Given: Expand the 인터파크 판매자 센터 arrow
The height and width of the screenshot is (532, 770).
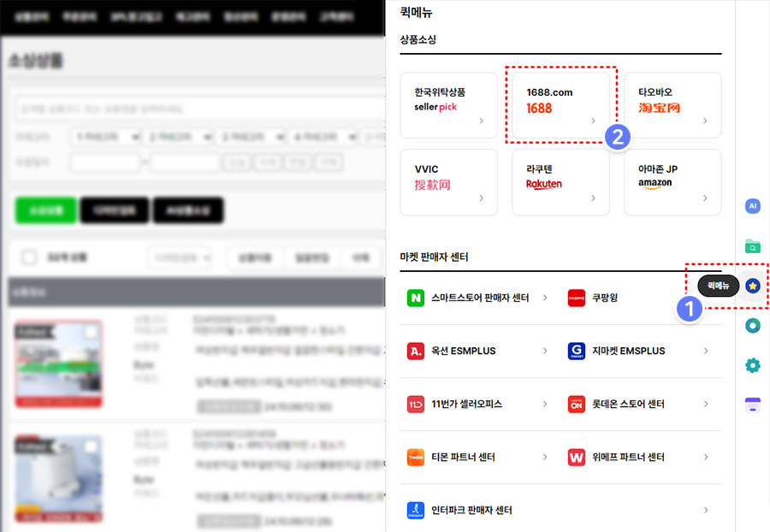Looking at the screenshot, I should coord(706,510).
